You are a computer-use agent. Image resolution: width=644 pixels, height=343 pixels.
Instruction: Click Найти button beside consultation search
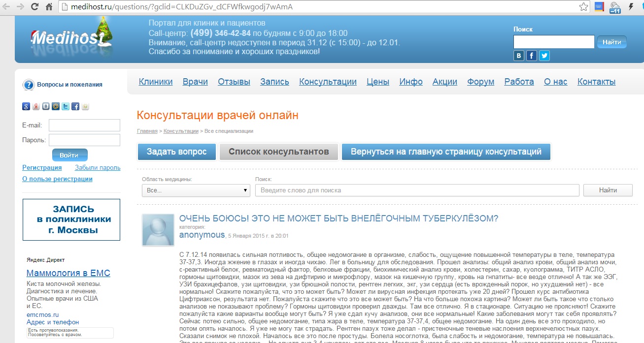click(608, 190)
